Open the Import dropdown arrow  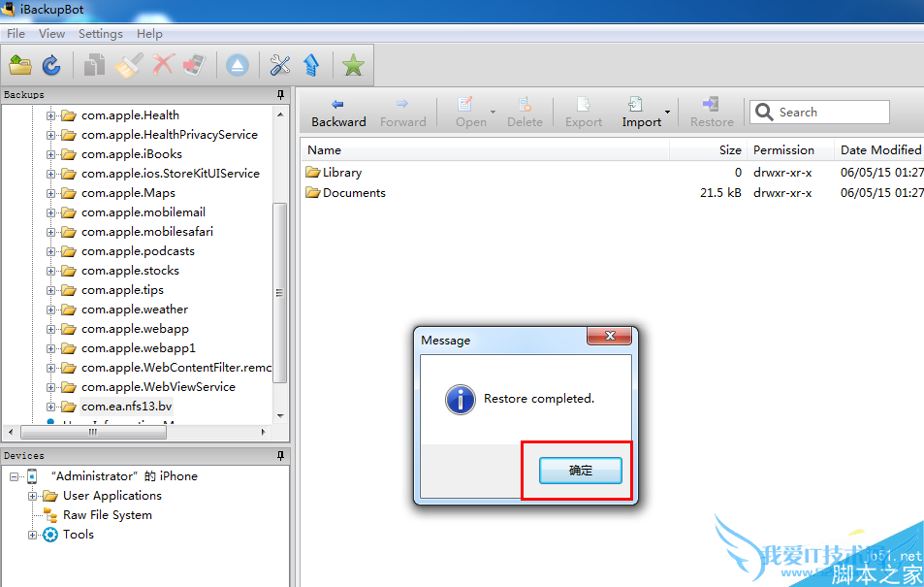point(668,112)
